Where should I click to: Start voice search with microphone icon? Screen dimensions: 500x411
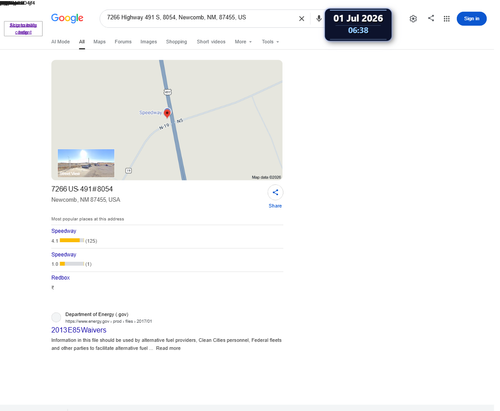[319, 19]
